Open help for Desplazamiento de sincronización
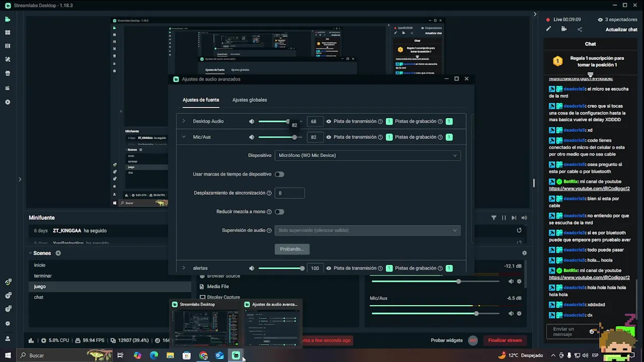The image size is (644, 362). 269,193
